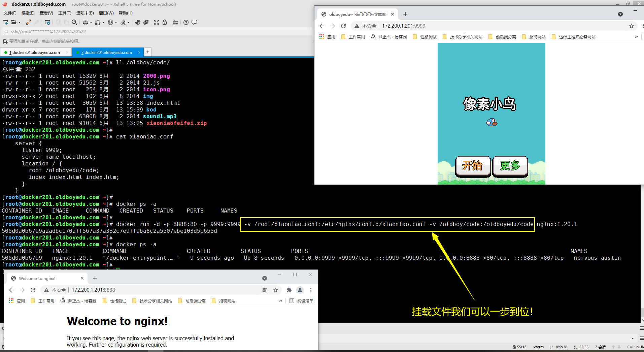Click translate icon in the 8888 address bar
Image resolution: width=644 pixels, height=352 pixels.
tap(265, 290)
